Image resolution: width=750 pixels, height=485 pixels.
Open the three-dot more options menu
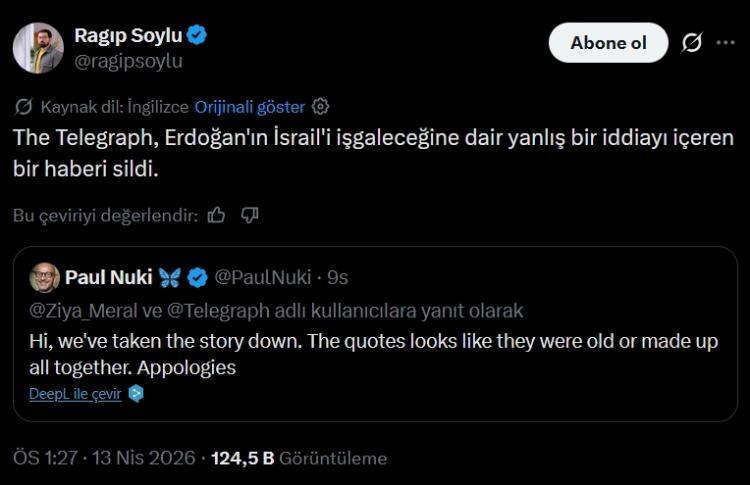[x=726, y=43]
